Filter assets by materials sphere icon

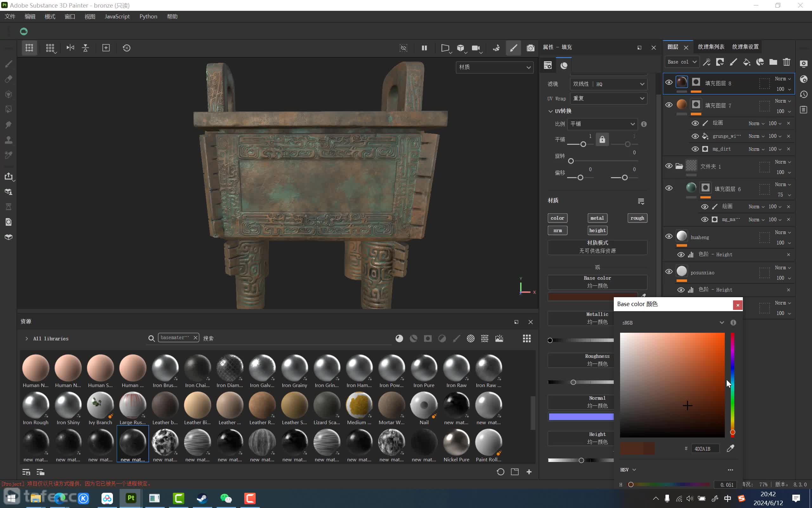pyautogui.click(x=399, y=338)
